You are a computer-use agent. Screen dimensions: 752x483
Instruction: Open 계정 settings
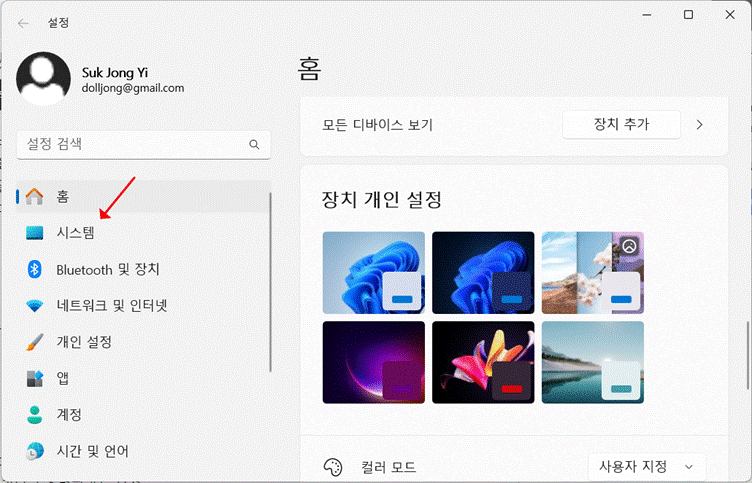(144, 415)
